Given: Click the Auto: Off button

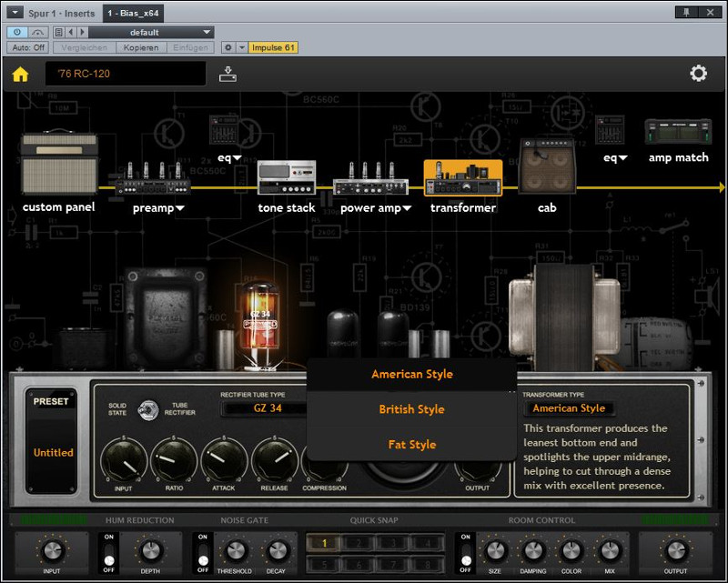Looking at the screenshot, I should (x=28, y=47).
